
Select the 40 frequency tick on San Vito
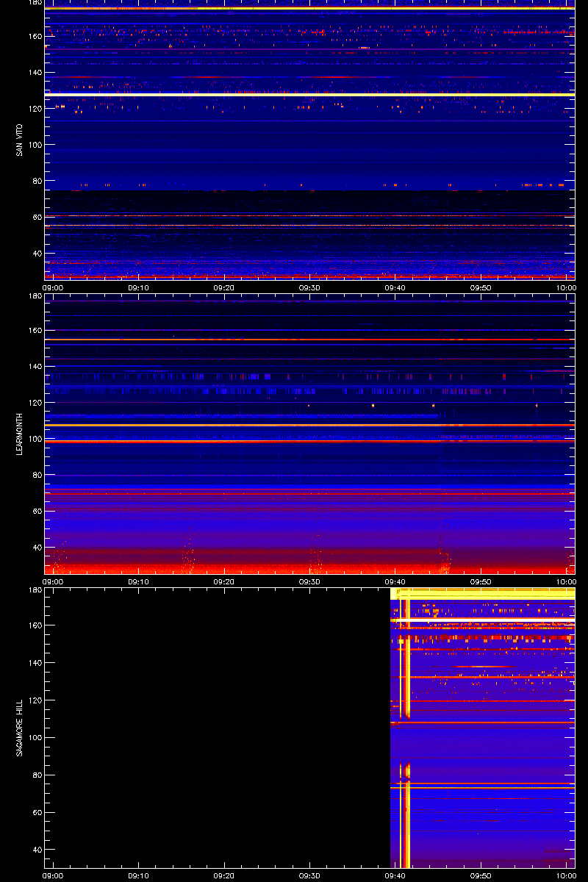pos(37,254)
